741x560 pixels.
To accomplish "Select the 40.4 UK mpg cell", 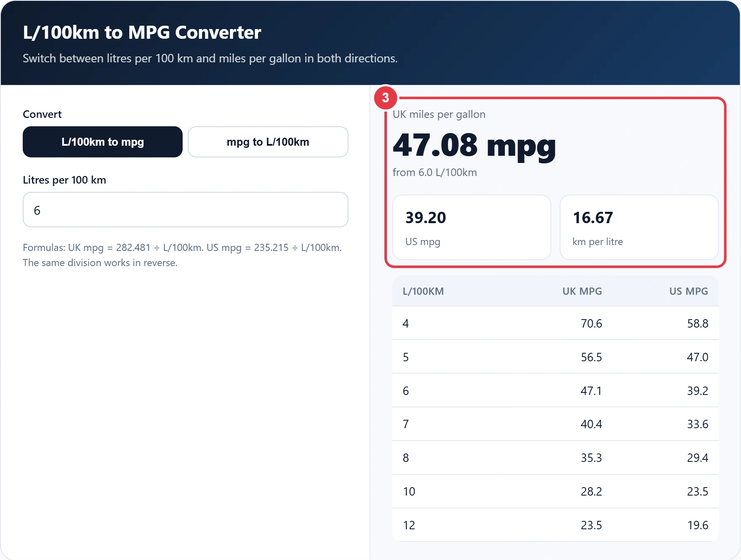I will [x=591, y=424].
